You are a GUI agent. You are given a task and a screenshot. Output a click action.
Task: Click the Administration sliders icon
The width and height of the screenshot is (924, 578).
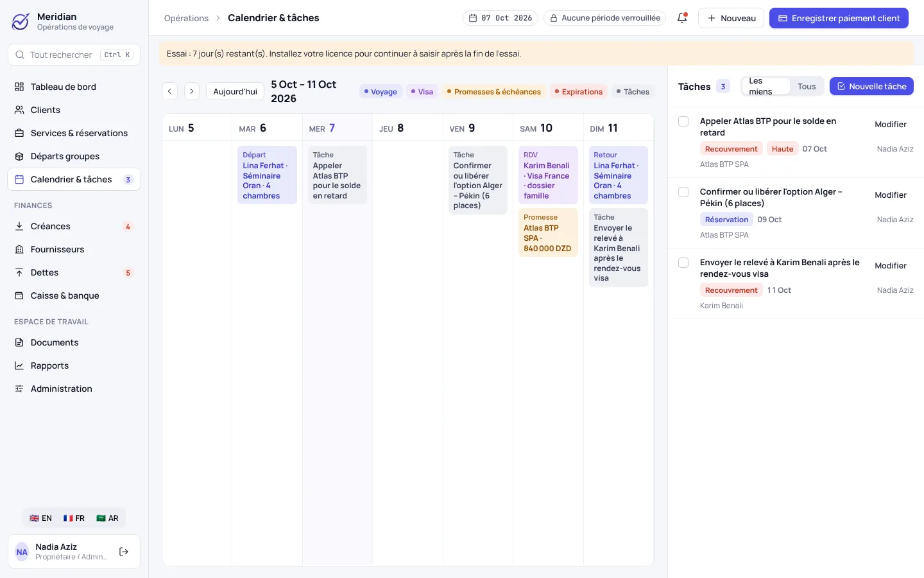point(19,389)
